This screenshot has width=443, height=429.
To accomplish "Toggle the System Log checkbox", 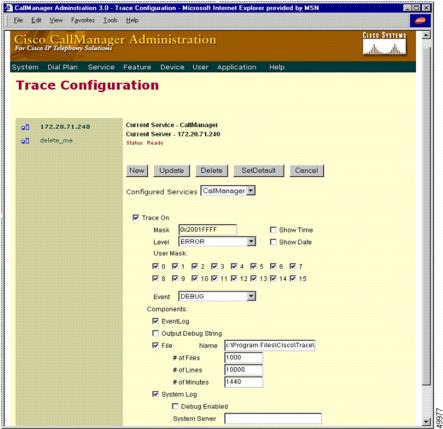I will click(155, 394).
